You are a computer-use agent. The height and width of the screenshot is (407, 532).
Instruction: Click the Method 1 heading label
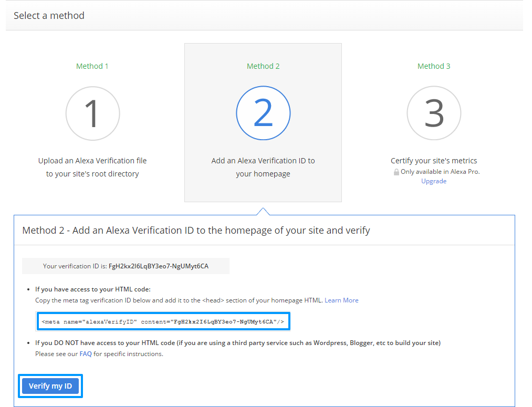point(92,66)
